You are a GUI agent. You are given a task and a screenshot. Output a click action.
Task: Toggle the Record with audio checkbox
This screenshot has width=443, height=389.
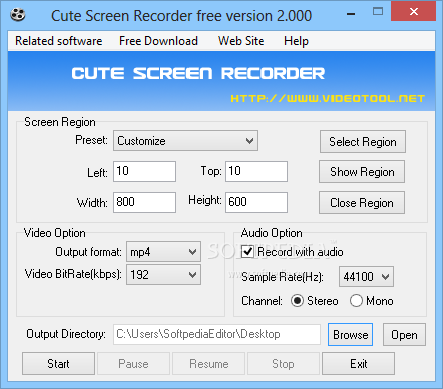(247, 252)
